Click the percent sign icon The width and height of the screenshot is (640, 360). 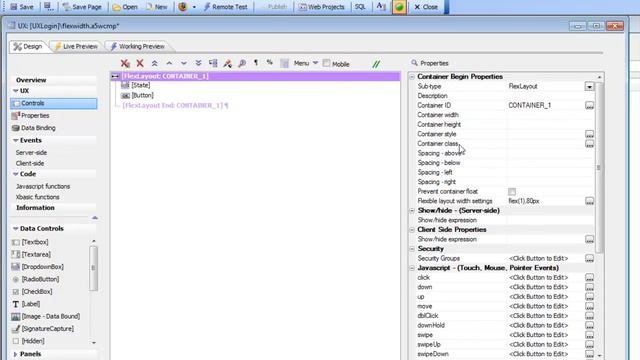point(270,62)
